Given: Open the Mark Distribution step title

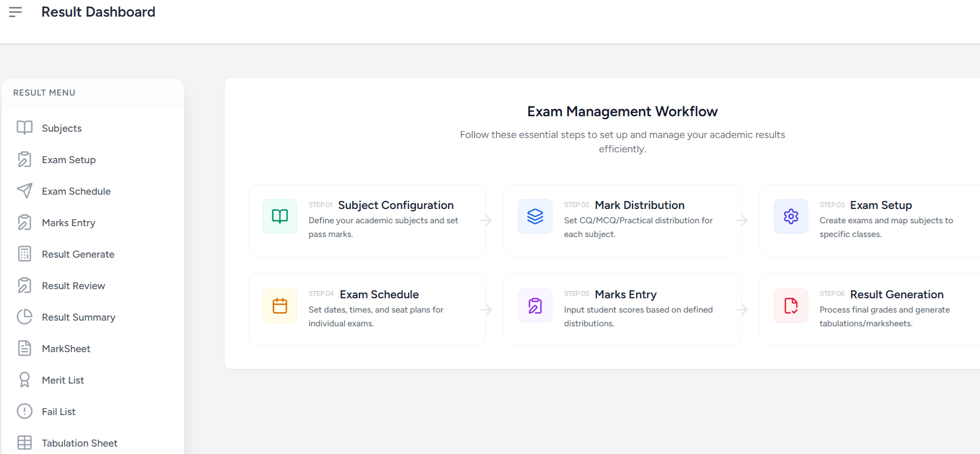Looking at the screenshot, I should click(x=639, y=205).
